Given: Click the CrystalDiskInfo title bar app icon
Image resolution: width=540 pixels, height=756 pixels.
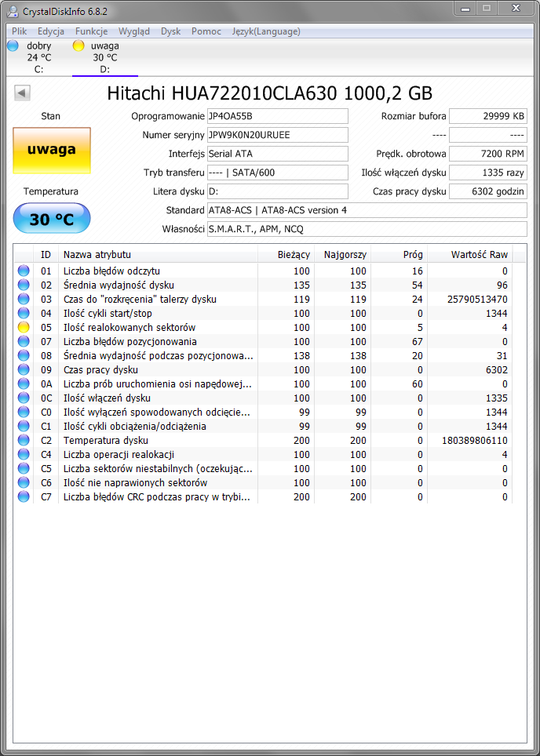Looking at the screenshot, I should tap(13, 10).
